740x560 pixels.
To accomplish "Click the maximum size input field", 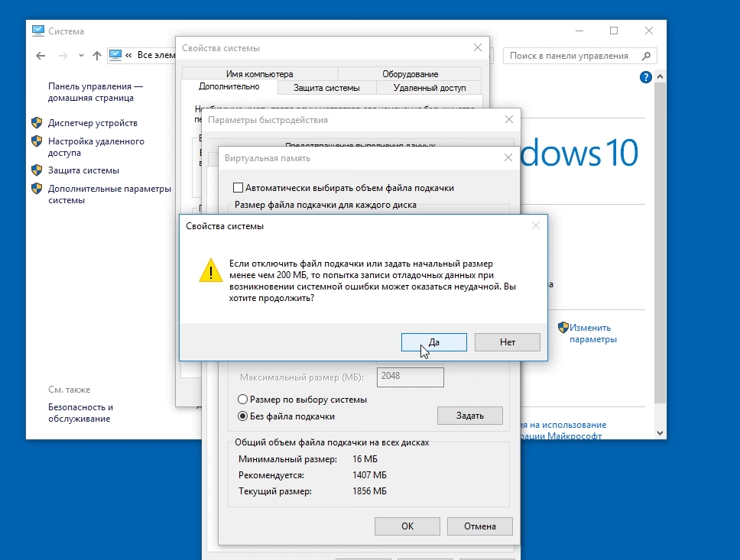I will click(411, 377).
